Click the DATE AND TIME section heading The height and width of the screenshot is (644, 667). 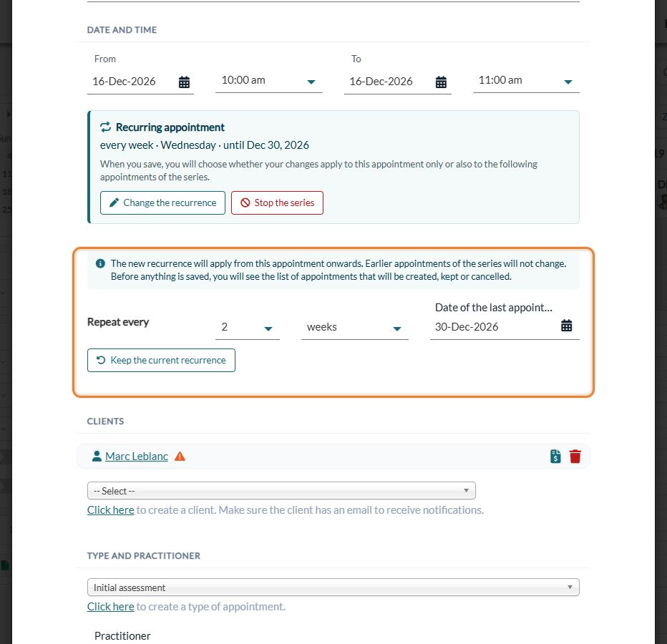click(x=122, y=30)
